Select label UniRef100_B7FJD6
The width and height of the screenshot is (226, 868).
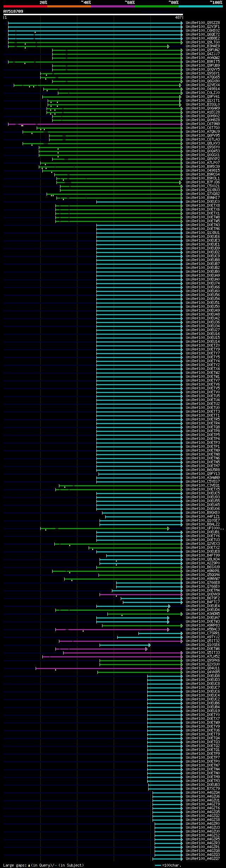tap(203, 182)
